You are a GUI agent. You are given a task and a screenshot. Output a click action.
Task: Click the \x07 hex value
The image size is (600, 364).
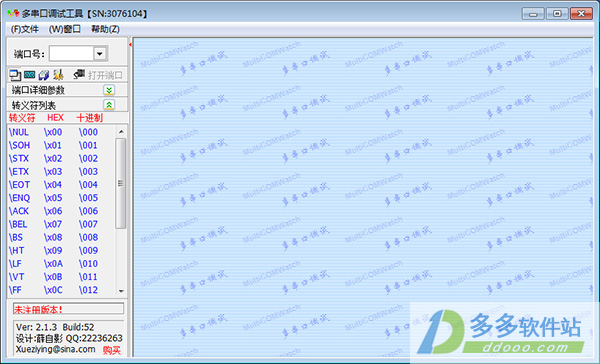[53, 224]
